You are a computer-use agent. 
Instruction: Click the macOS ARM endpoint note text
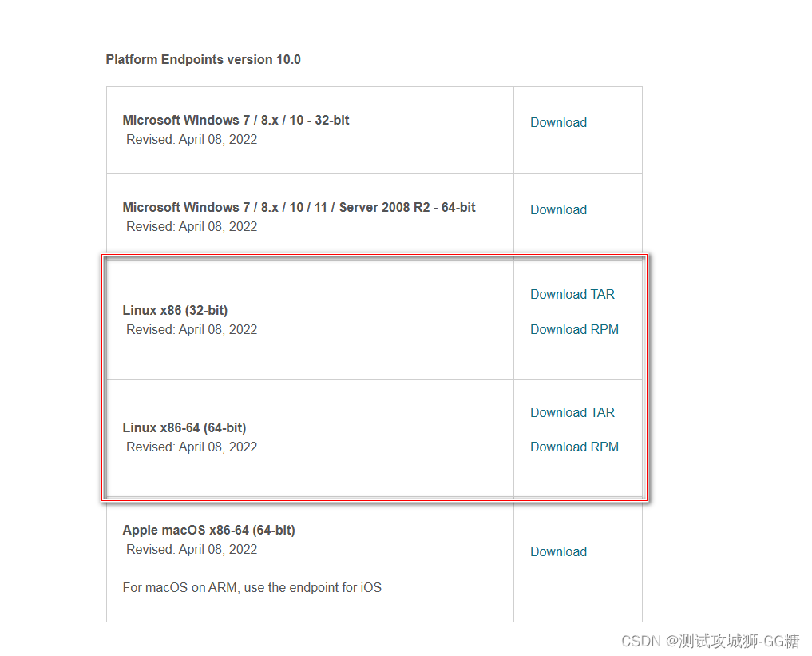coord(252,587)
